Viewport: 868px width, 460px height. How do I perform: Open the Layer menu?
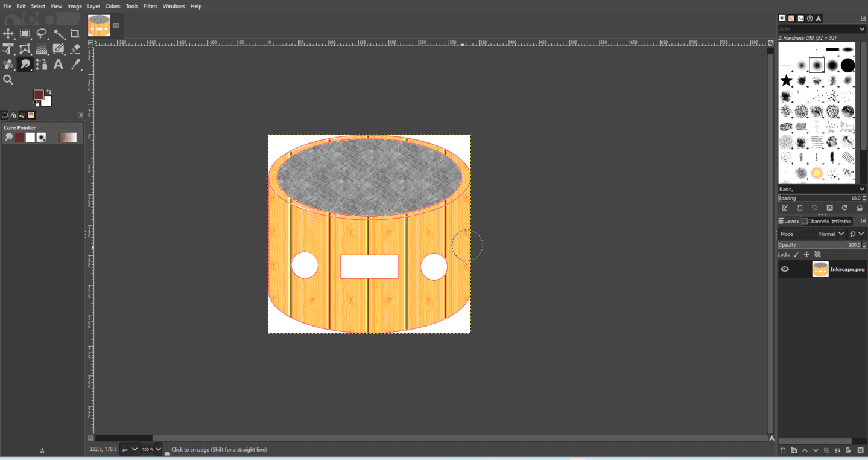93,6
